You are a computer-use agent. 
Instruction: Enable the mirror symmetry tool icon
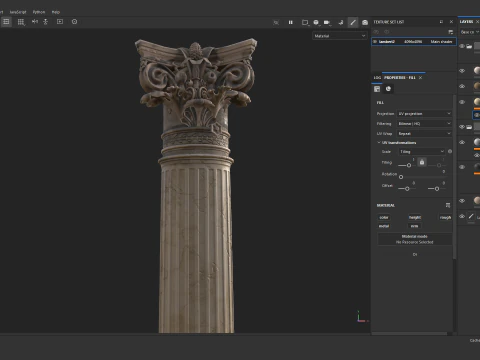click(x=35, y=22)
